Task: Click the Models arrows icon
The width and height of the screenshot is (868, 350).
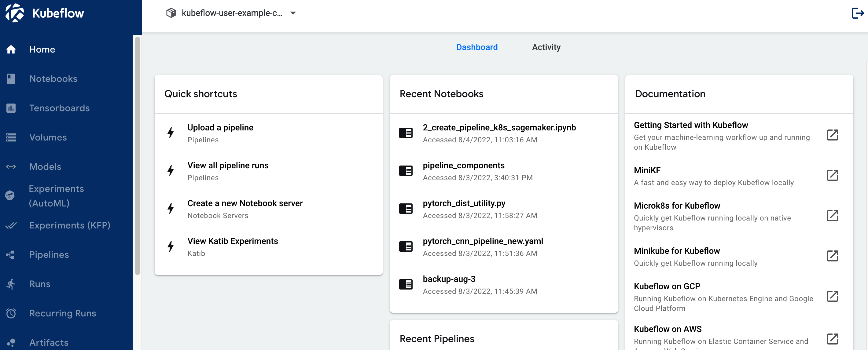Action: (11, 167)
